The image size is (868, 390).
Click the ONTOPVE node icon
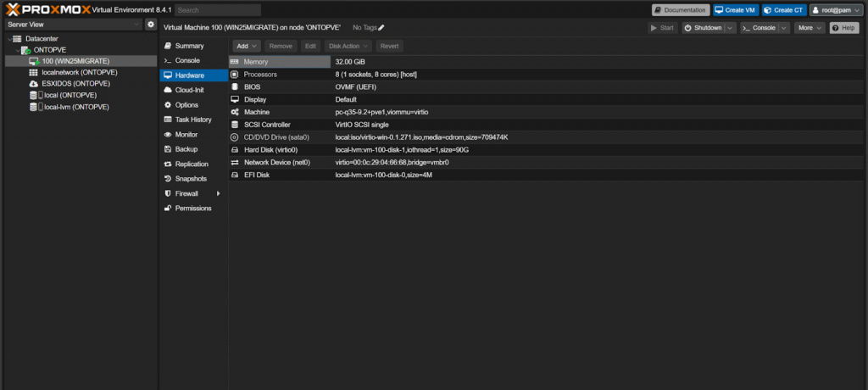[26, 50]
